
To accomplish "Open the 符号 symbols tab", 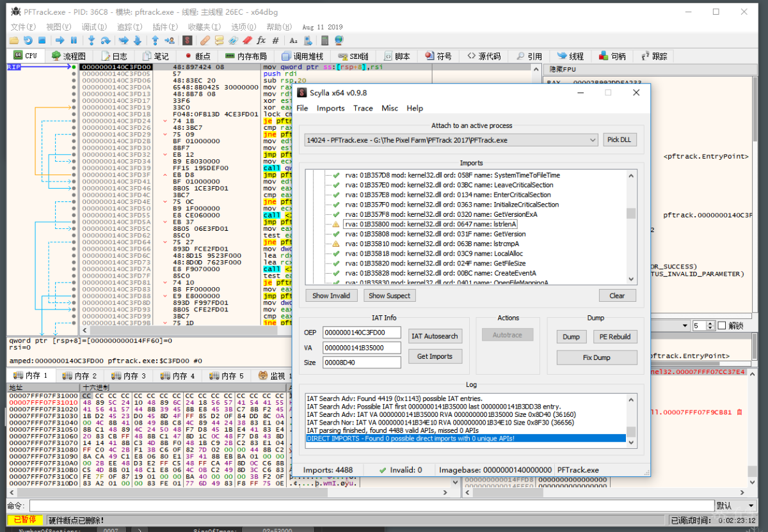I will pyautogui.click(x=439, y=56).
